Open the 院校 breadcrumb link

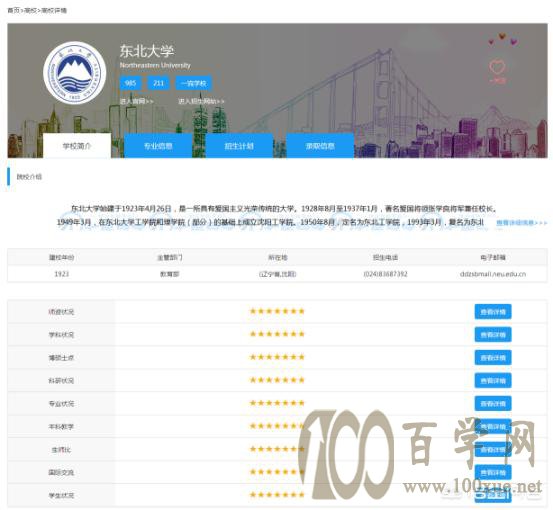tap(30, 10)
